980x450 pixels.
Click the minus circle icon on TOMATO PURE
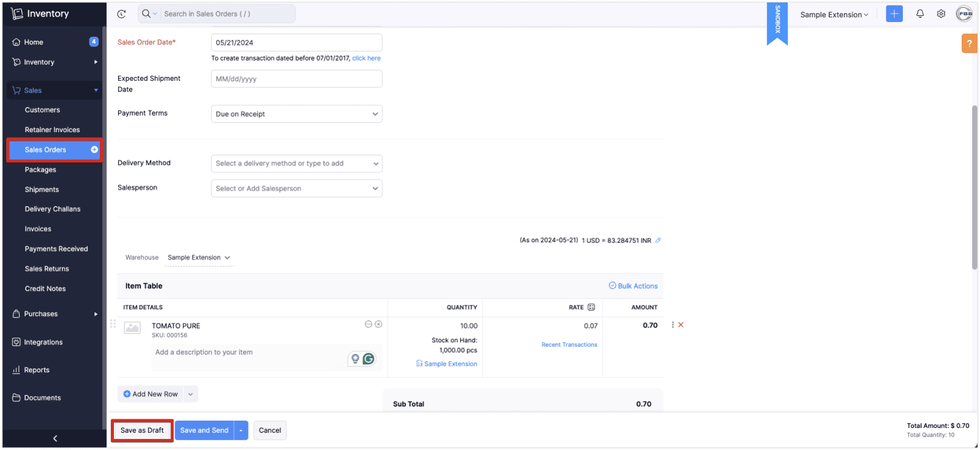click(x=368, y=324)
